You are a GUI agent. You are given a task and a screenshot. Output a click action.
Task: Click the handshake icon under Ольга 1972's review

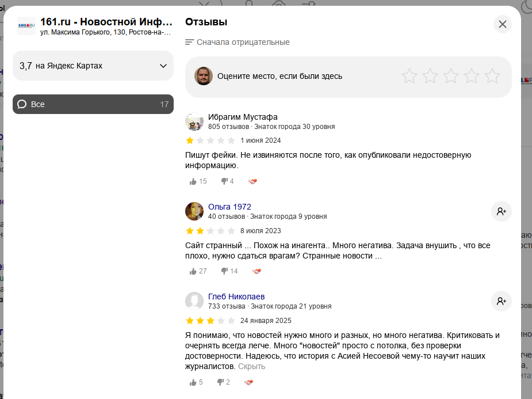(x=257, y=271)
